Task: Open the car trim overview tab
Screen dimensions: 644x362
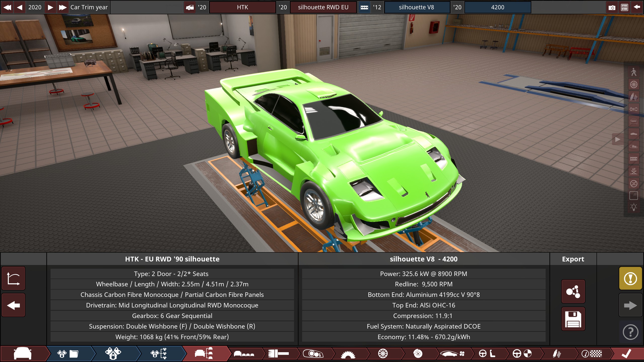Action: point(204,354)
